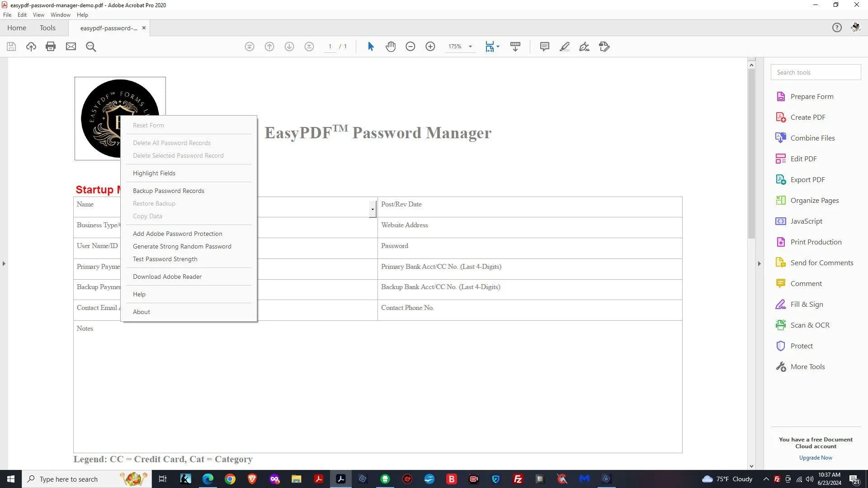The image size is (868, 488).
Task: Click the upload to cloud icon
Action: [31, 47]
